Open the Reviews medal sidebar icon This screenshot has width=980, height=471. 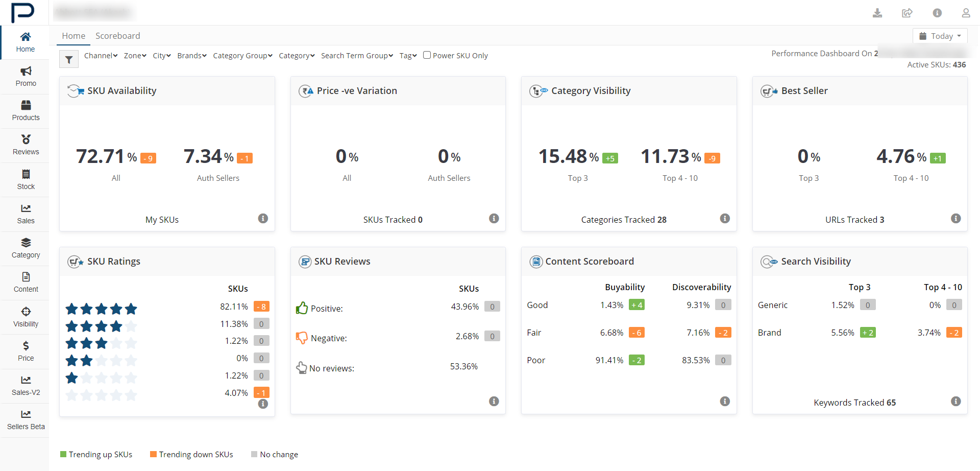[x=26, y=139]
